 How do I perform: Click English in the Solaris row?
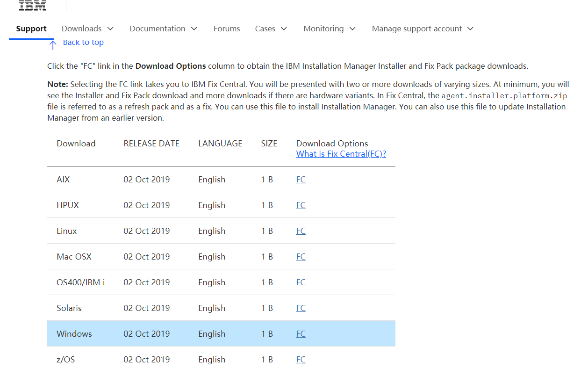point(212,308)
